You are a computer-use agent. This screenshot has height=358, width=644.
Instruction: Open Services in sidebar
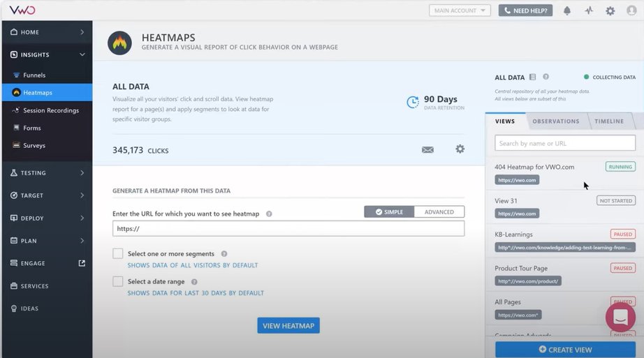point(47,285)
